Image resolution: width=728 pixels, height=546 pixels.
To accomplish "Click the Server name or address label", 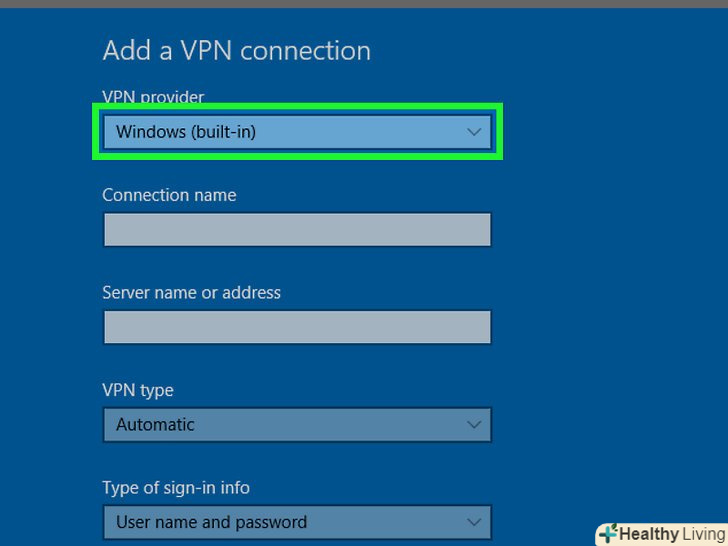I will (191, 293).
